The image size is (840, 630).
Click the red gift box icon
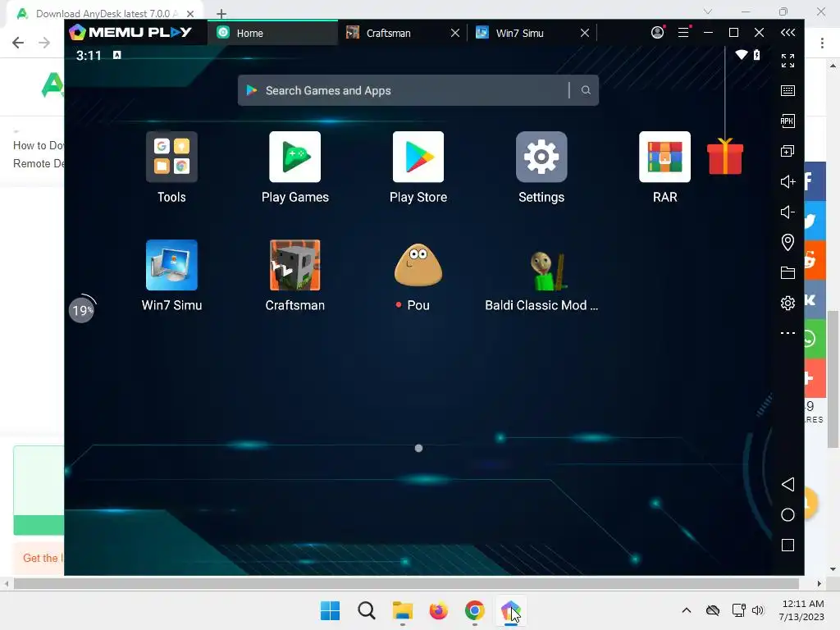tap(725, 157)
